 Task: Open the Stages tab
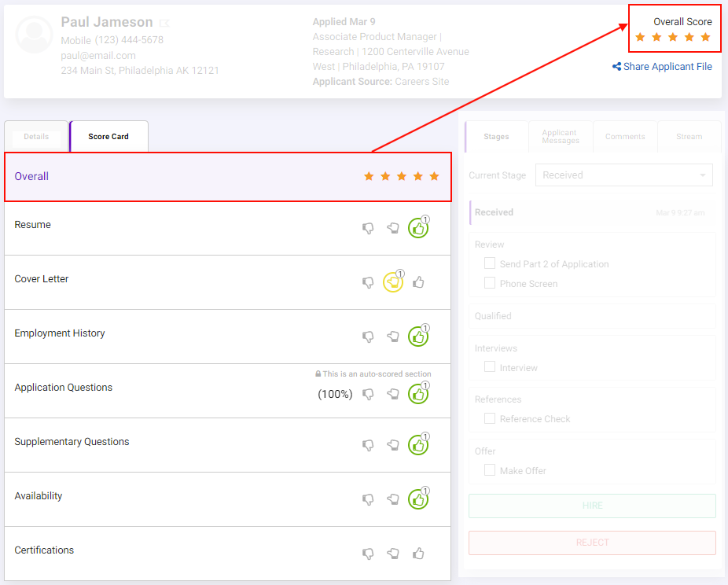coord(496,137)
